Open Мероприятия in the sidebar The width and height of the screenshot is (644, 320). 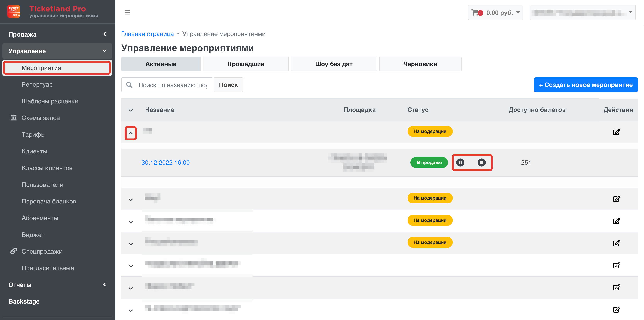[57, 68]
